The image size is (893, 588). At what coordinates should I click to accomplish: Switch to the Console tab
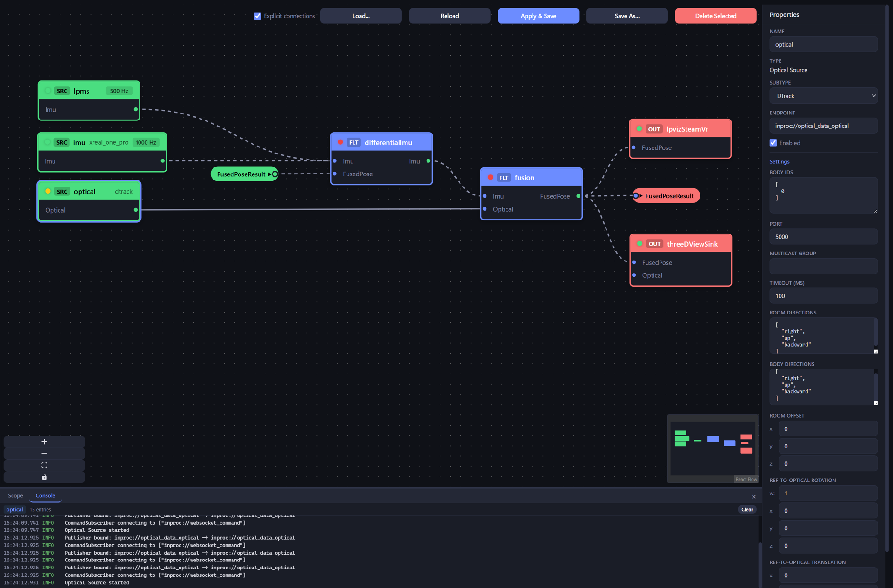46,495
